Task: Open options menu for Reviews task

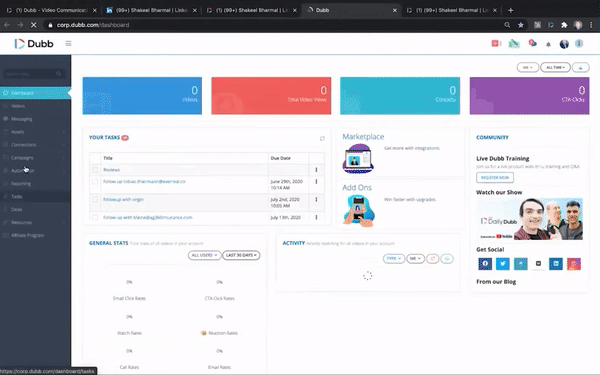Action: pyautogui.click(x=316, y=170)
